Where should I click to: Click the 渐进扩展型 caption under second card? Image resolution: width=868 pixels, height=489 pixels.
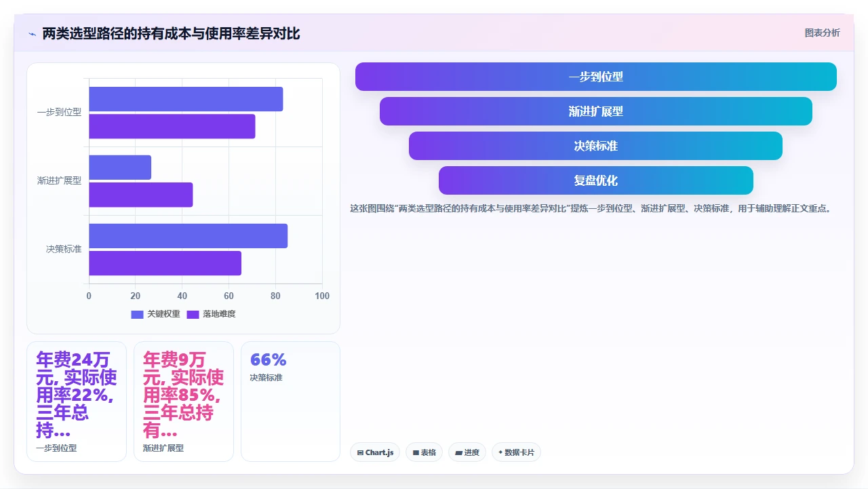point(163,448)
